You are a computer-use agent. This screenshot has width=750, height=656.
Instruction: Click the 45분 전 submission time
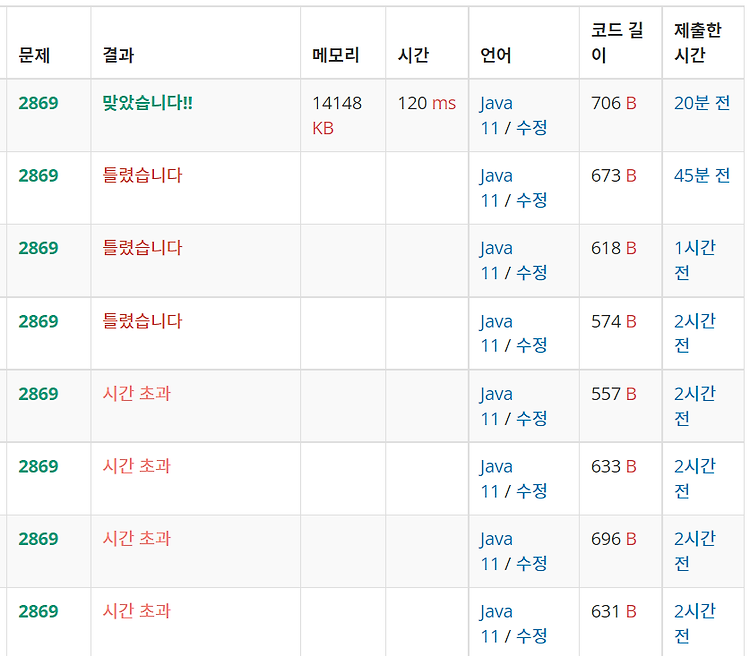click(x=702, y=176)
